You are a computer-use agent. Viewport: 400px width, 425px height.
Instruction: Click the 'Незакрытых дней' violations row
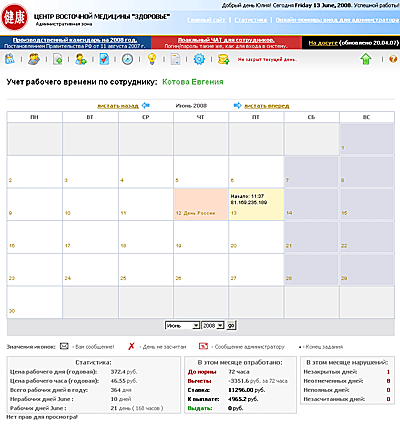tap(347, 372)
